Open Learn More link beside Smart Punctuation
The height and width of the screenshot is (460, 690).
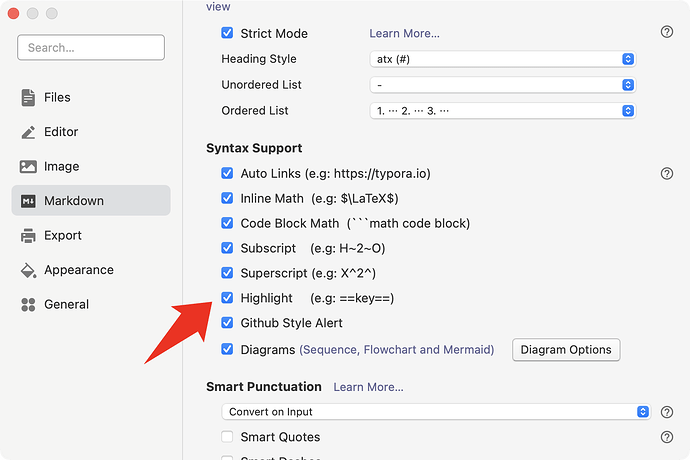[368, 387]
